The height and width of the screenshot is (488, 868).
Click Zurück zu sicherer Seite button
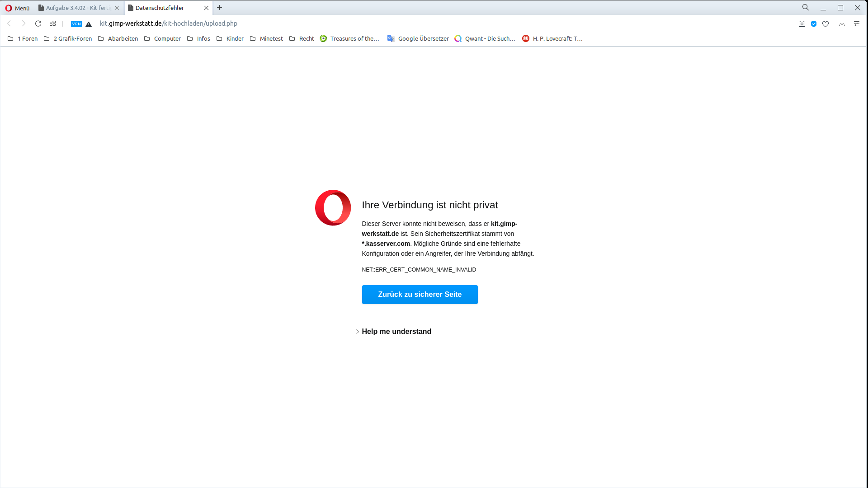(x=420, y=295)
